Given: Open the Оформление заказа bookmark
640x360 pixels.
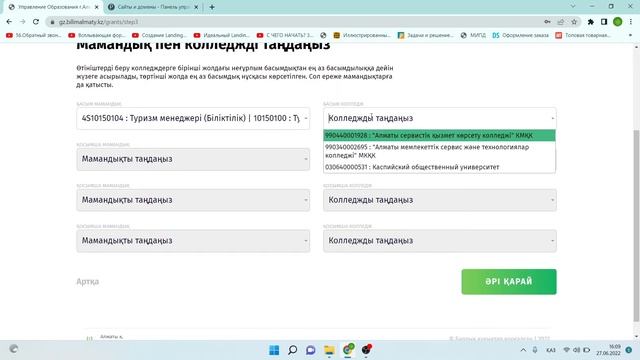Looking at the screenshot, I should (520, 36).
